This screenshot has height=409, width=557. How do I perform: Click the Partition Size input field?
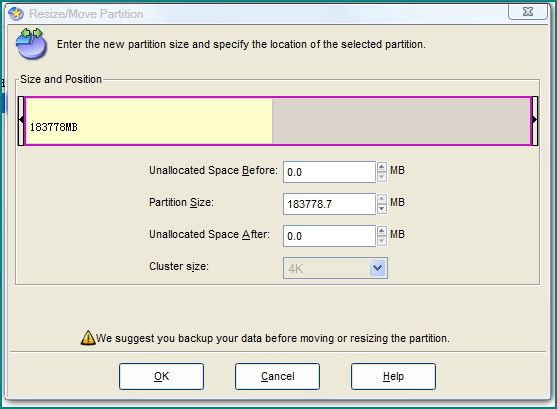tap(329, 204)
